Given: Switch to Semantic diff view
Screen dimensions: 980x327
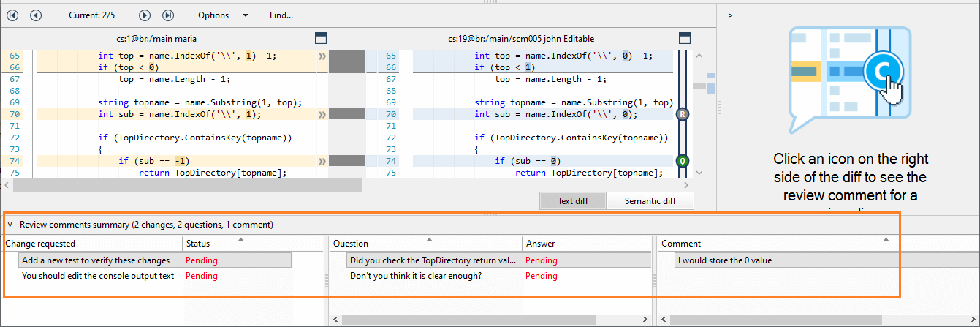Looking at the screenshot, I should (650, 201).
